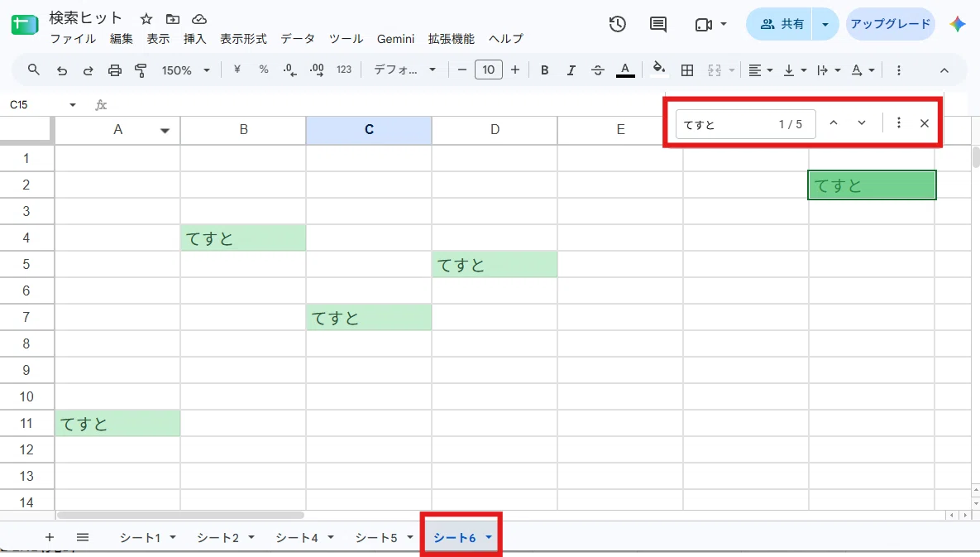
Task: Open the all sheets list
Action: (x=83, y=537)
